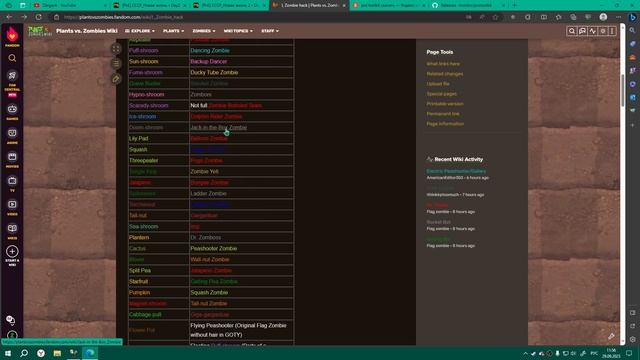This screenshot has width=640, height=360.
Task: Expand the PLANTS dropdown menu
Action: pos(173,31)
